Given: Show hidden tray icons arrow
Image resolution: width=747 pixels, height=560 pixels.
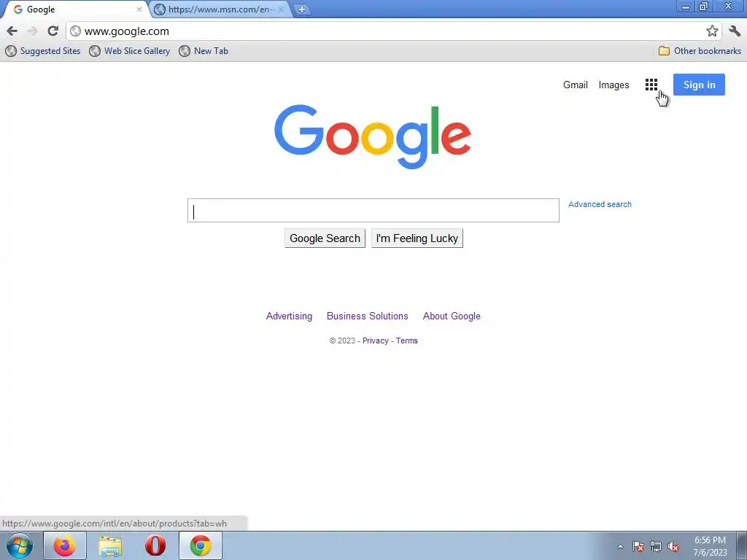Looking at the screenshot, I should [x=620, y=546].
